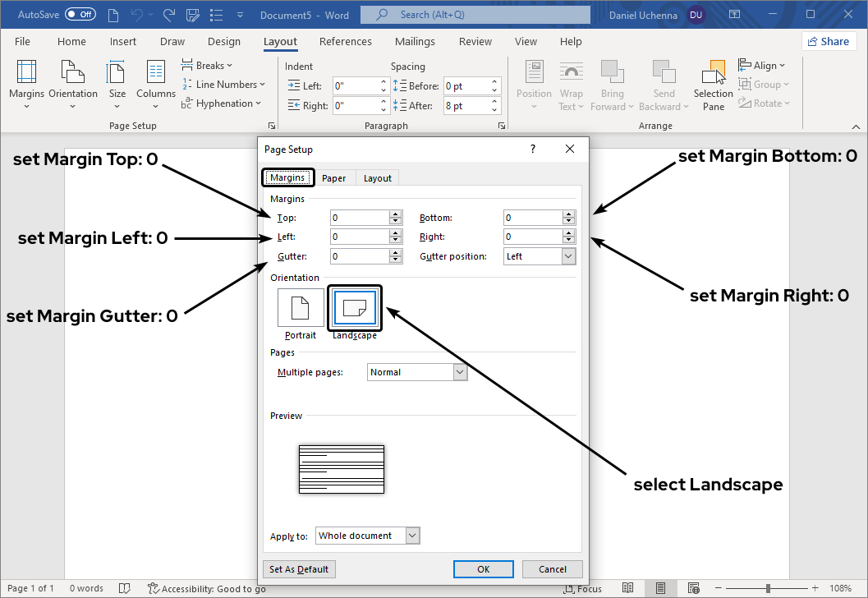This screenshot has height=598, width=868.
Task: Open the Selection Pane
Action: click(x=713, y=85)
